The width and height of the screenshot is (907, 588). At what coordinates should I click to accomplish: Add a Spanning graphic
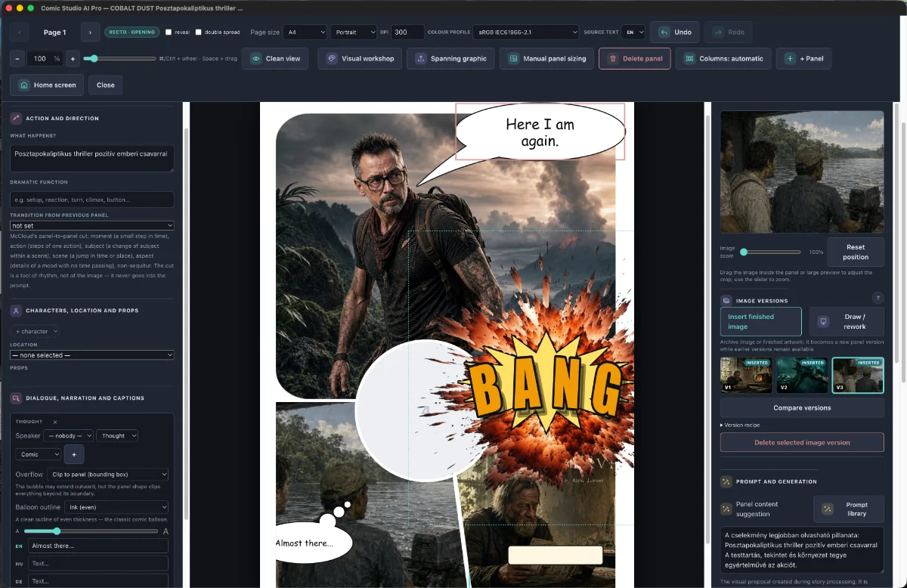pos(450,58)
